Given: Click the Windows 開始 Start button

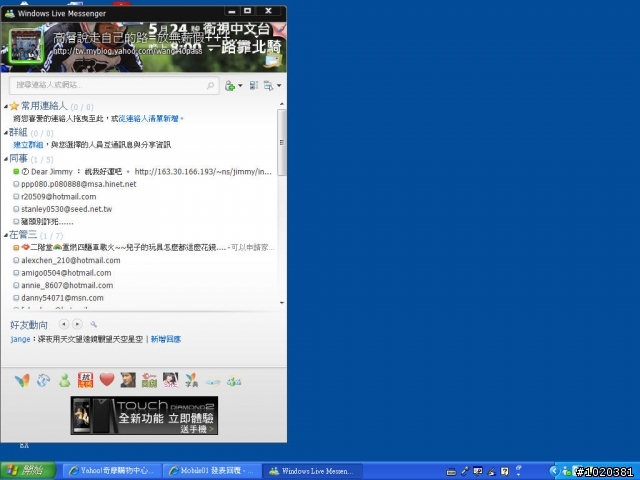Looking at the screenshot, I should click(28, 470).
